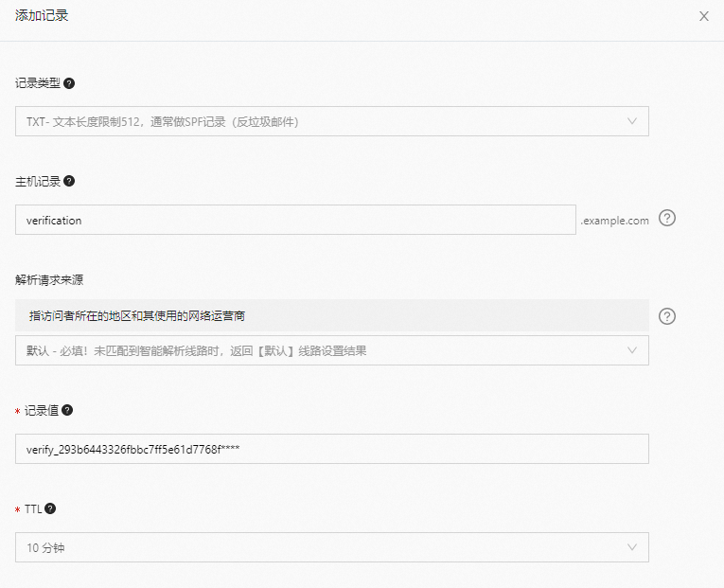Viewport: 724px width, 588px height.
Task: Click chevron arrow in 记录类型 selector
Action: 632,121
